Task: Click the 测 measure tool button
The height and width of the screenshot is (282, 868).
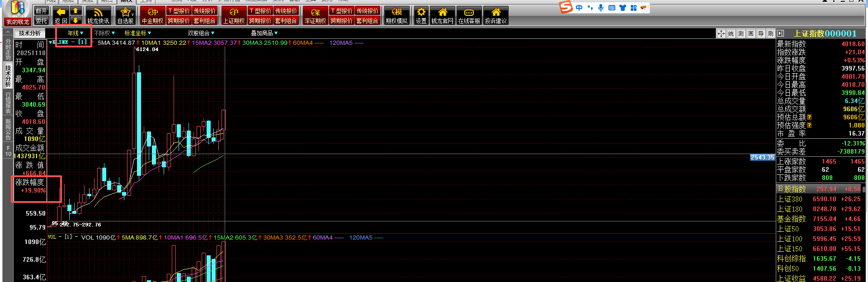Action: click(x=741, y=33)
